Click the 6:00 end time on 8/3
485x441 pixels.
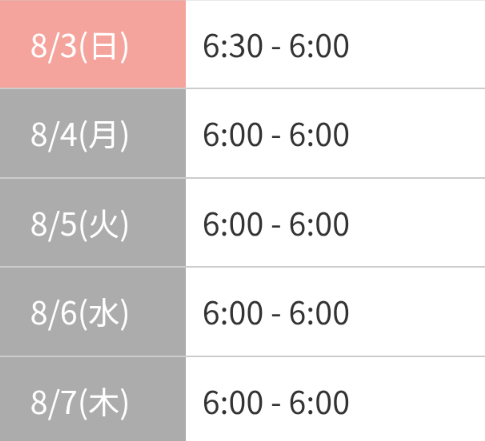pos(319,46)
